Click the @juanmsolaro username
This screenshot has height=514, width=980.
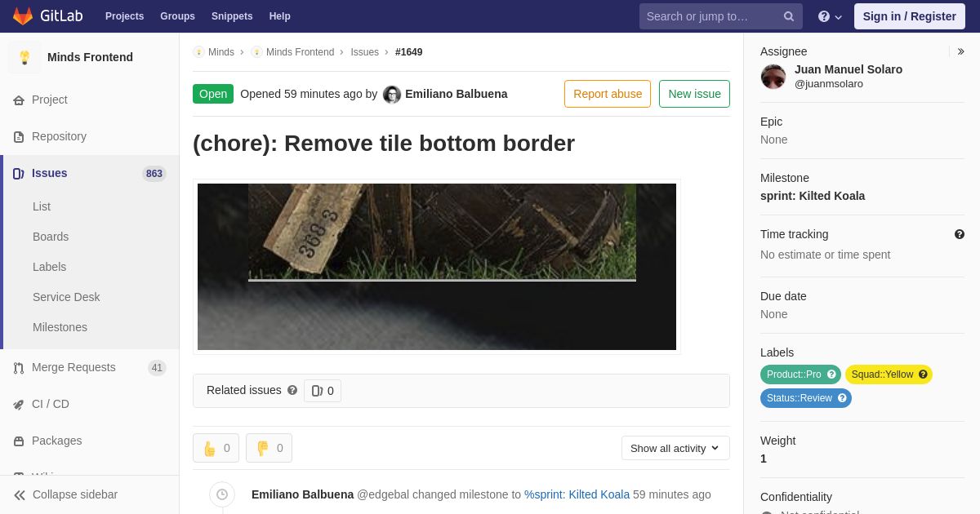click(x=829, y=84)
